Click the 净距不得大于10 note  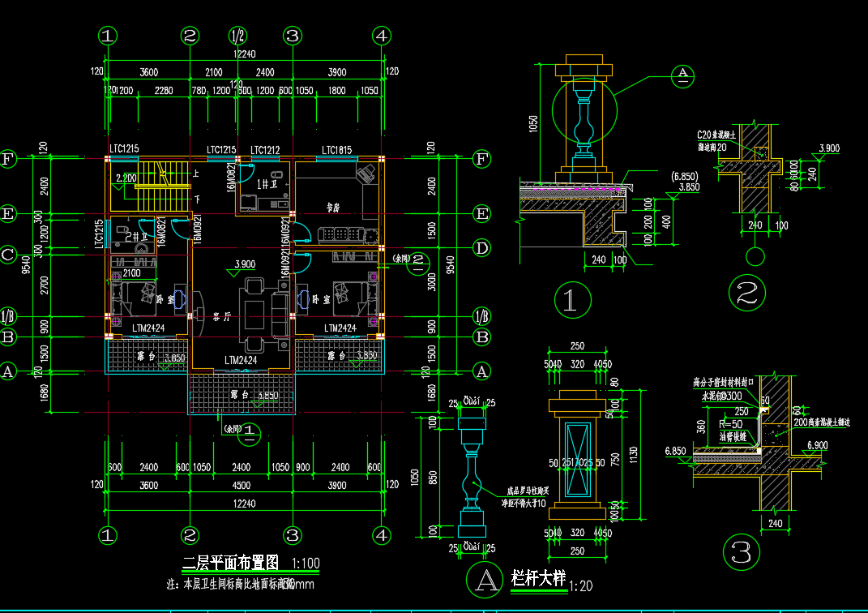(x=524, y=503)
